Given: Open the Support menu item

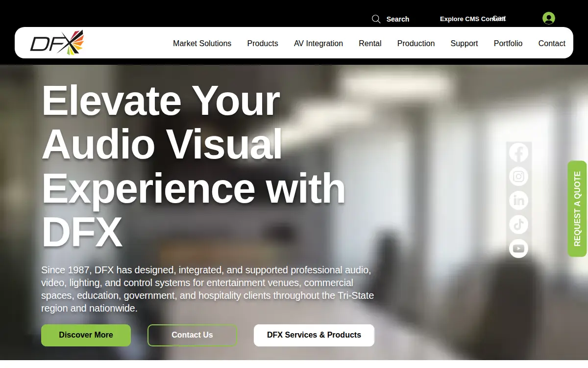Looking at the screenshot, I should pos(464,43).
